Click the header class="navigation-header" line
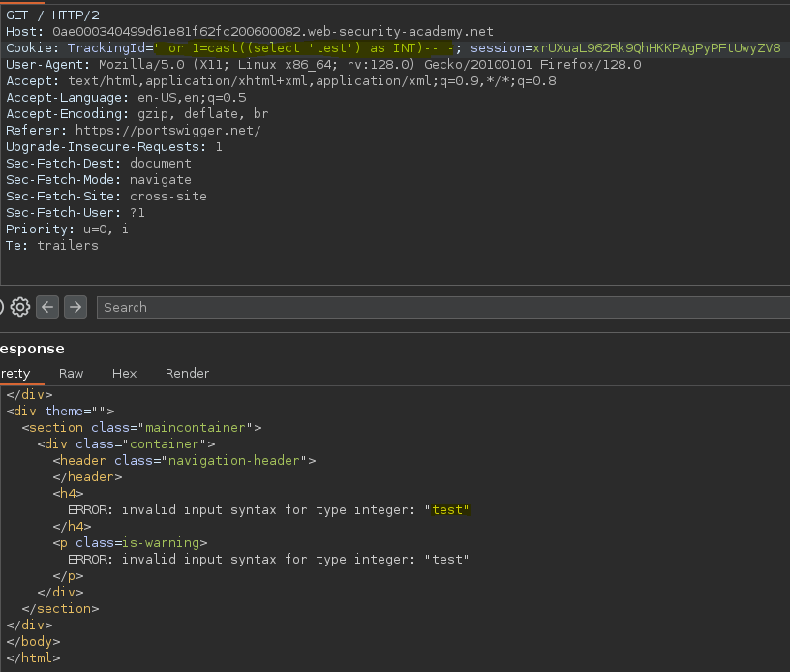This screenshot has height=672, width=790. 184,460
